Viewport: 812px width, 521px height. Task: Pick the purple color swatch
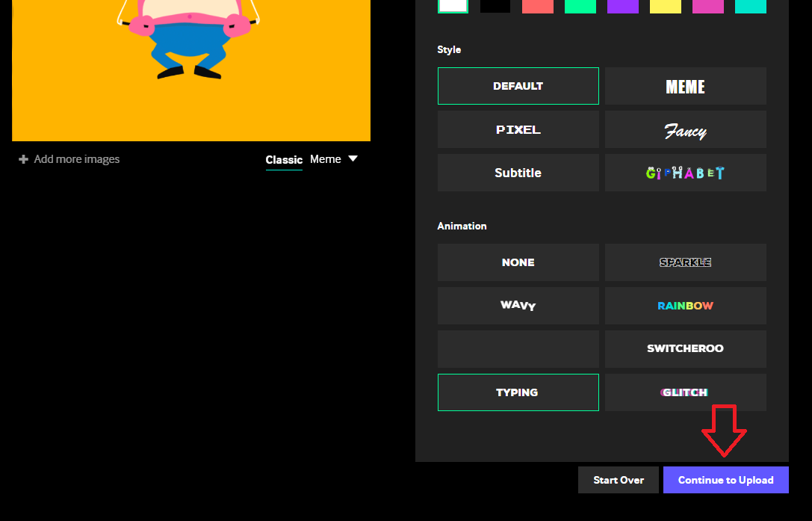click(x=622, y=6)
